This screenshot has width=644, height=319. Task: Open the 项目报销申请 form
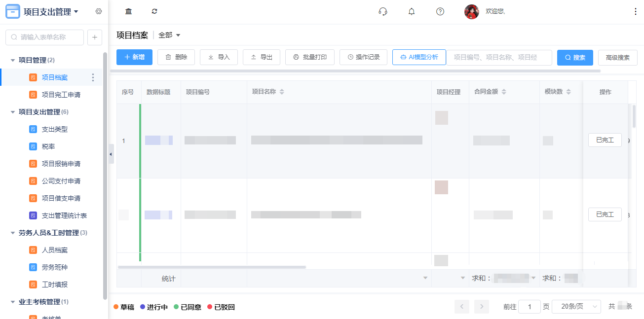coord(61,164)
